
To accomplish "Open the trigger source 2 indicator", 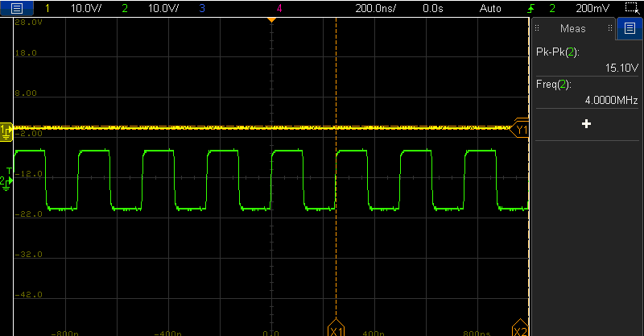I will click(552, 8).
